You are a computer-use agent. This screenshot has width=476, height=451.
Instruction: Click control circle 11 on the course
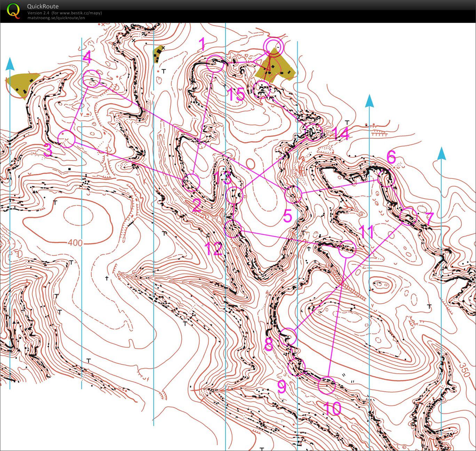click(x=347, y=249)
